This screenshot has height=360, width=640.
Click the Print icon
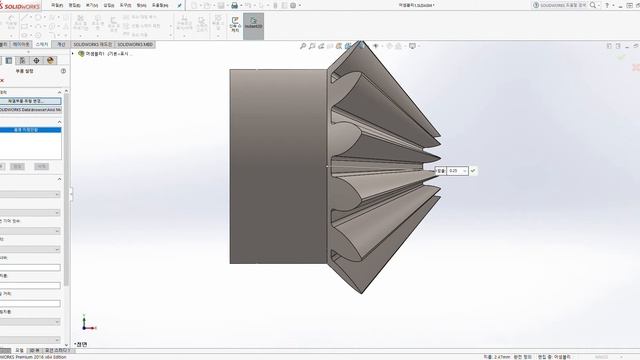(234, 6)
